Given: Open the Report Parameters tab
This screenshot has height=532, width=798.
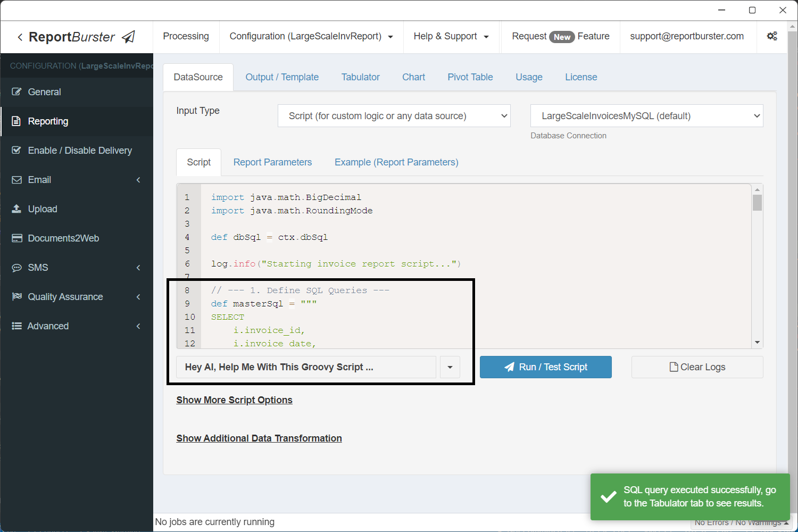Looking at the screenshot, I should [x=272, y=162].
